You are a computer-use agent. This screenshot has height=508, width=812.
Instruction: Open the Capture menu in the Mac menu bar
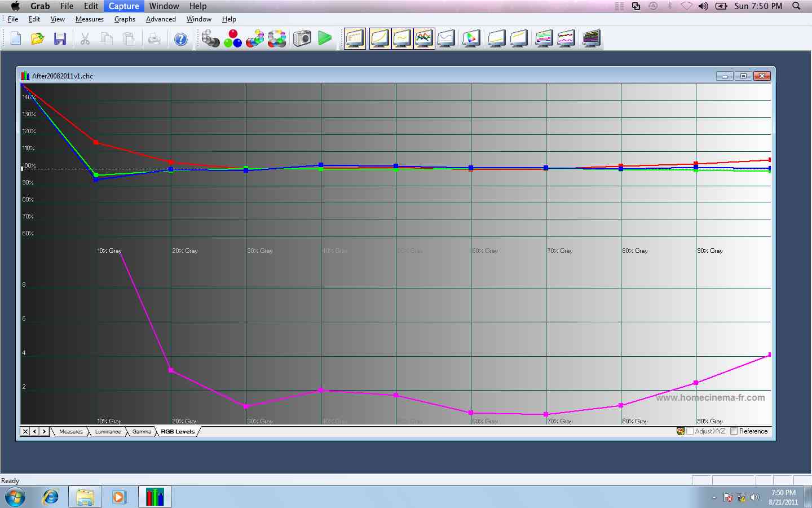pos(124,6)
